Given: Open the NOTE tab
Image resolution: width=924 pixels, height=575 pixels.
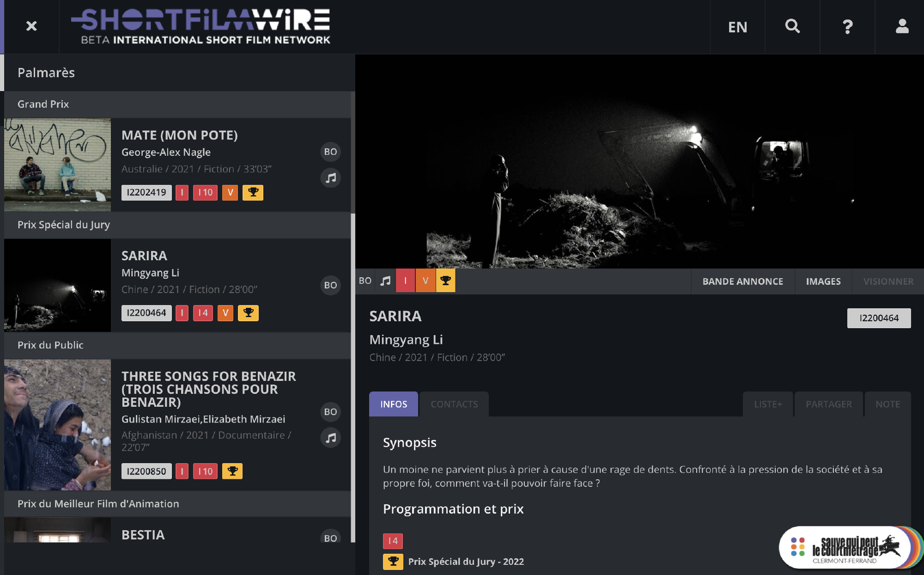Looking at the screenshot, I should [x=888, y=404].
